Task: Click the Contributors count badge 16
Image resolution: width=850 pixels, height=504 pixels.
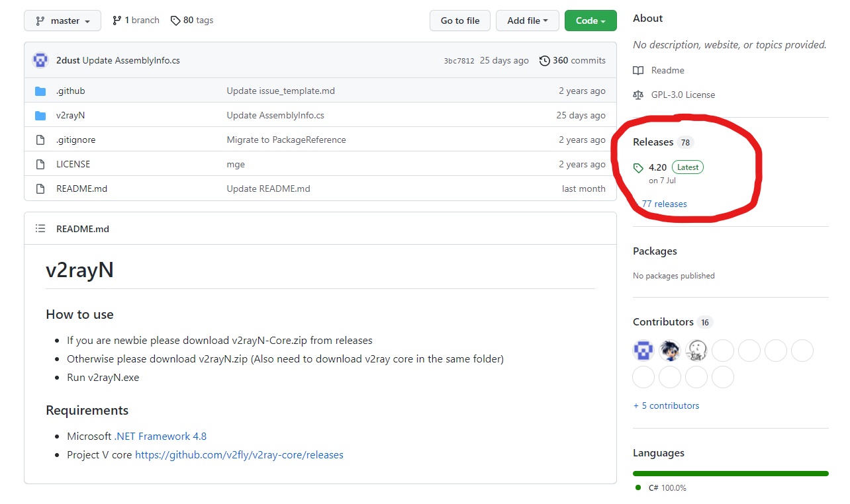Action: (705, 323)
